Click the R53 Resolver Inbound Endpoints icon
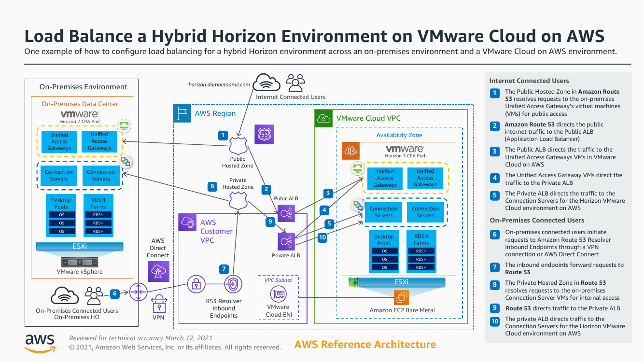Viewport: 644px width, 362px height. (233, 285)
